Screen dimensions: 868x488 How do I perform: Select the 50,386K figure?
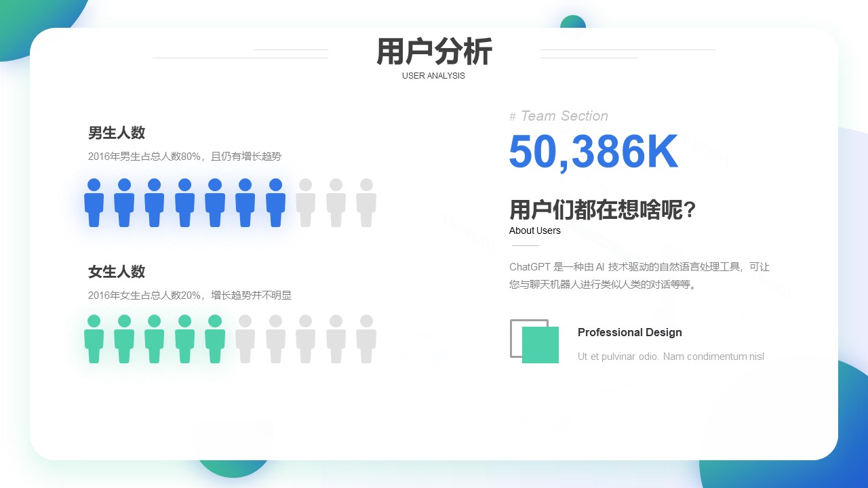pos(593,152)
